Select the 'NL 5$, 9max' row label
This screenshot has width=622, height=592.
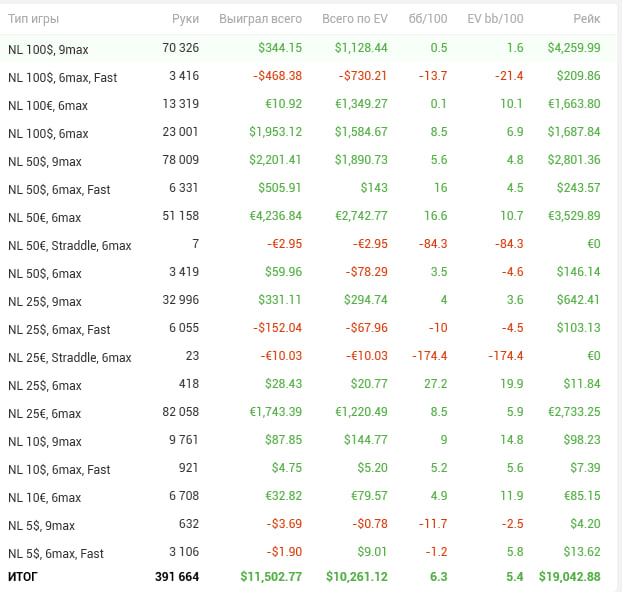click(x=41, y=525)
